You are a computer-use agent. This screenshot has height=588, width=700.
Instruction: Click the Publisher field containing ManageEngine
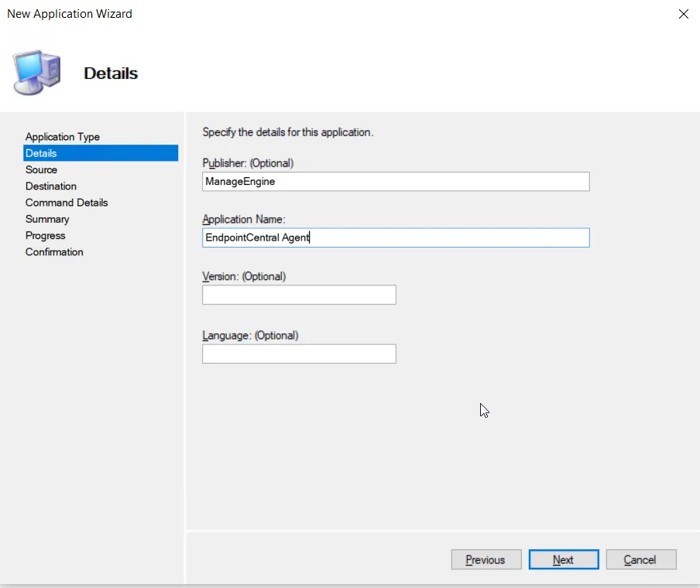pos(396,182)
